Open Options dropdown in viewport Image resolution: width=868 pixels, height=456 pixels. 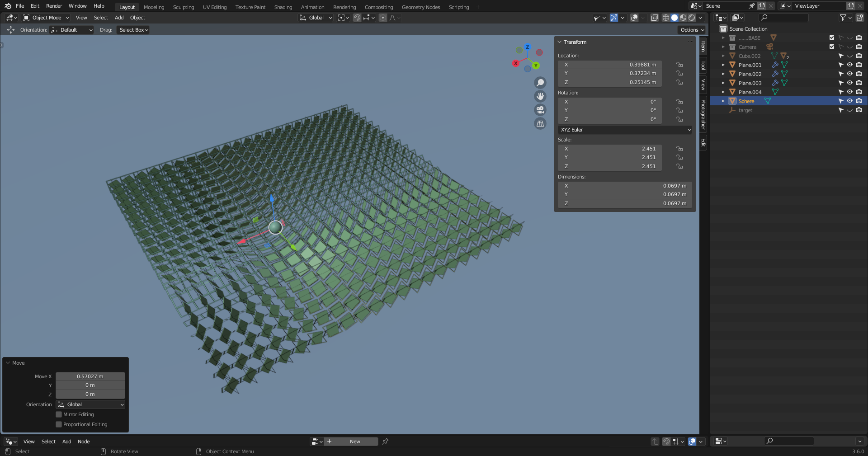tap(692, 30)
